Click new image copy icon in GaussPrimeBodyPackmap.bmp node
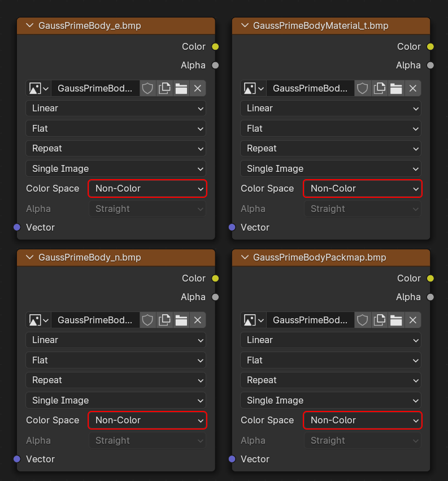 [x=379, y=320]
